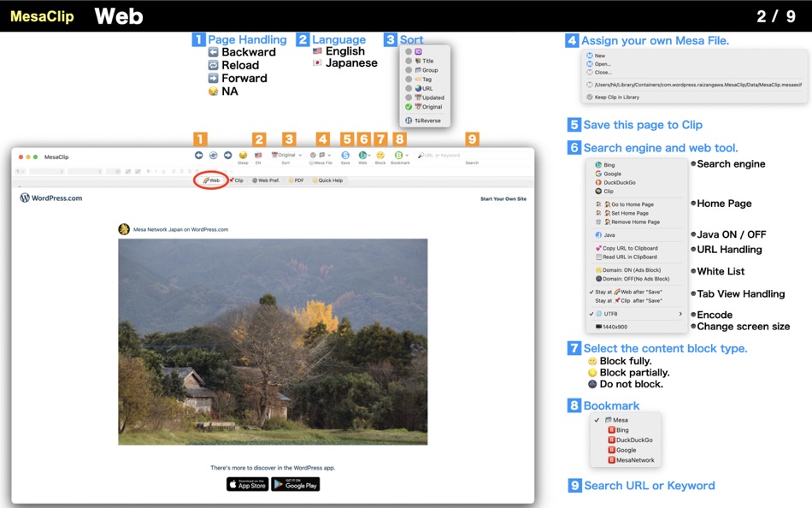Image resolution: width=812 pixels, height=508 pixels.
Task: Click the Sleep emoji toolbar icon
Action: click(x=243, y=155)
